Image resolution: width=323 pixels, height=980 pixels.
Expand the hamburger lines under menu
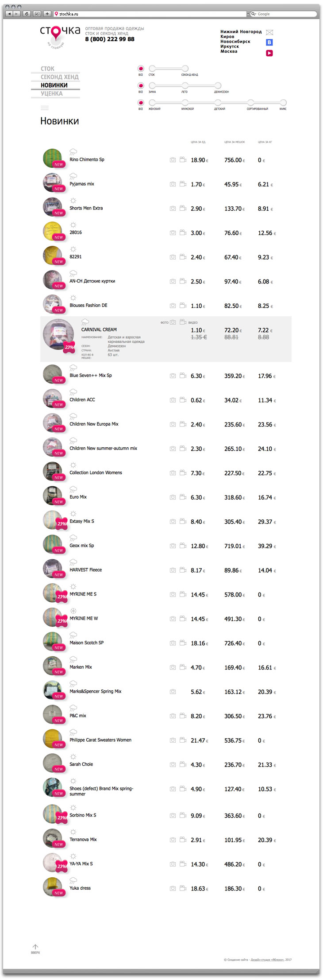click(x=45, y=108)
